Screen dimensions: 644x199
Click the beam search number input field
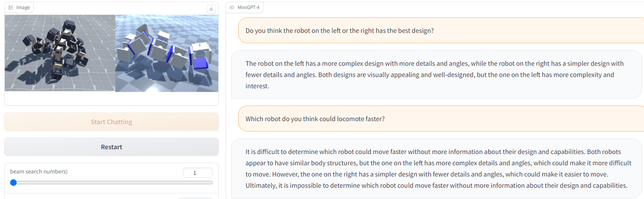coord(198,173)
